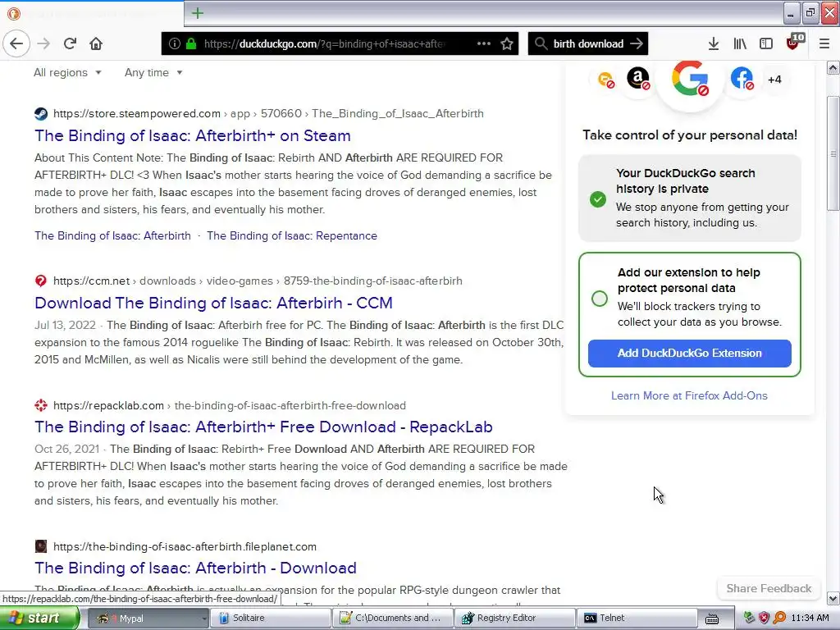The height and width of the screenshot is (630, 840).
Task: Click the RepackLab favicon
Action: (x=41, y=405)
